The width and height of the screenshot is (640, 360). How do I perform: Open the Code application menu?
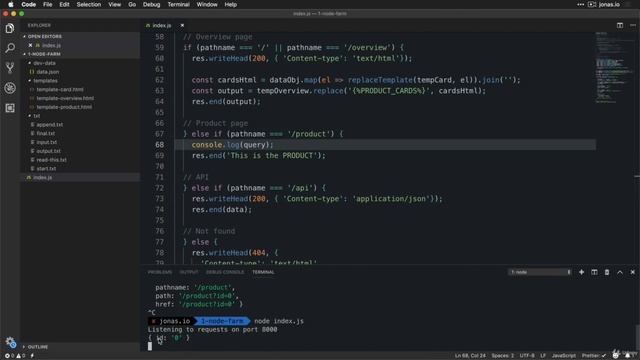pyautogui.click(x=29, y=4)
